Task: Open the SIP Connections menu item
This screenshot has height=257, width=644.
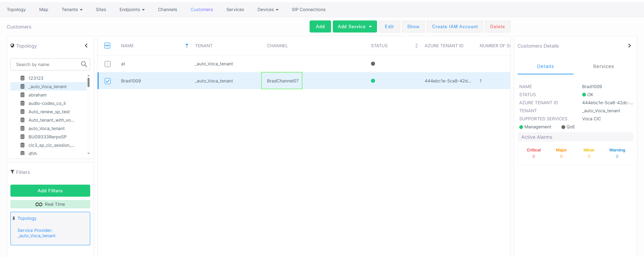Action: click(x=308, y=9)
